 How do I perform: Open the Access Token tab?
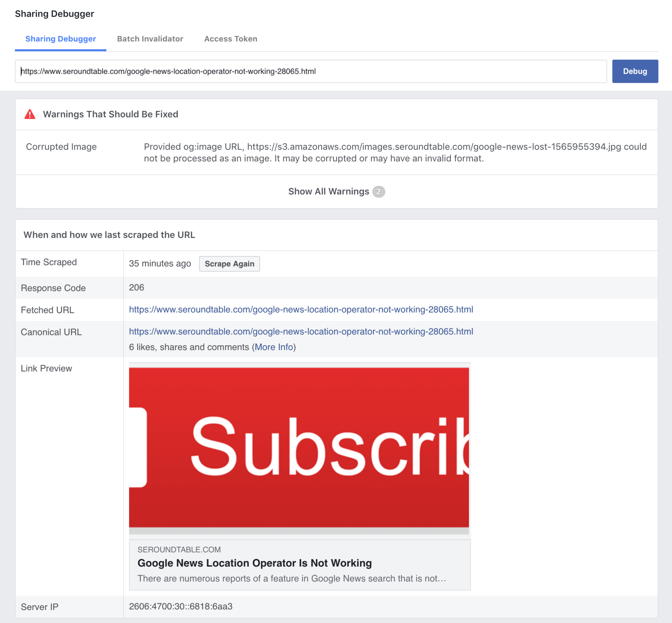click(231, 39)
